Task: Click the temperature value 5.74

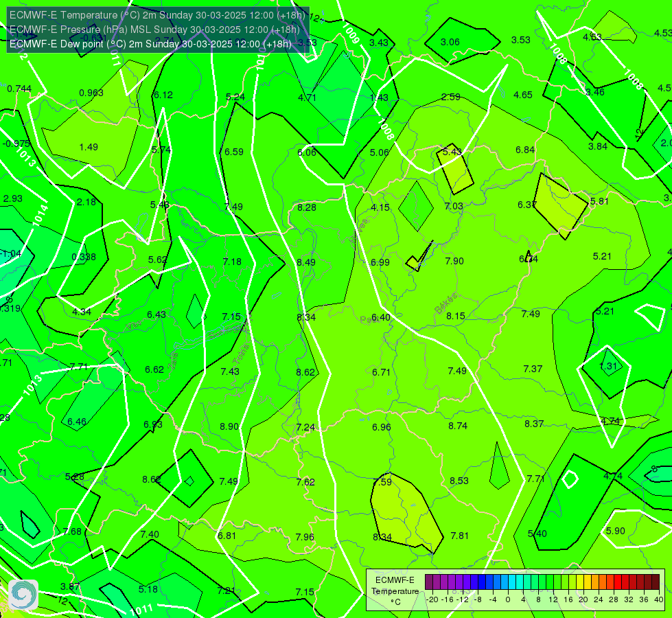Action: pos(161,150)
